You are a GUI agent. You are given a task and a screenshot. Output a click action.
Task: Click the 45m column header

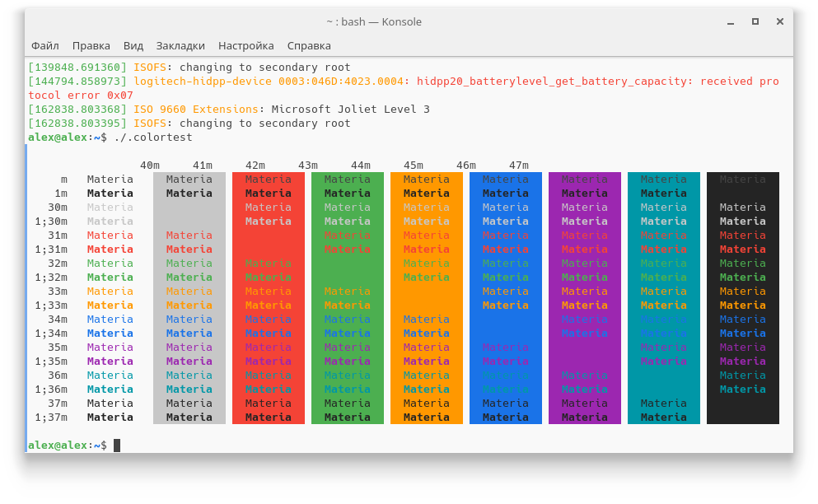[414, 166]
